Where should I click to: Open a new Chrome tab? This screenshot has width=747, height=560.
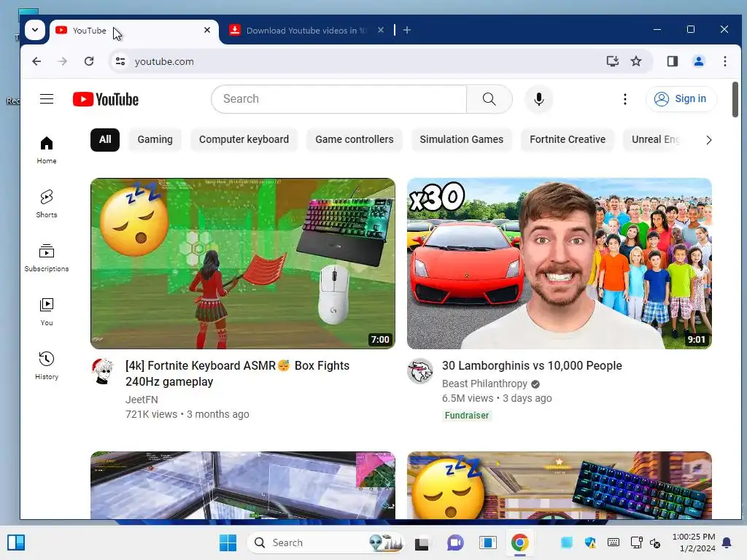tap(407, 30)
